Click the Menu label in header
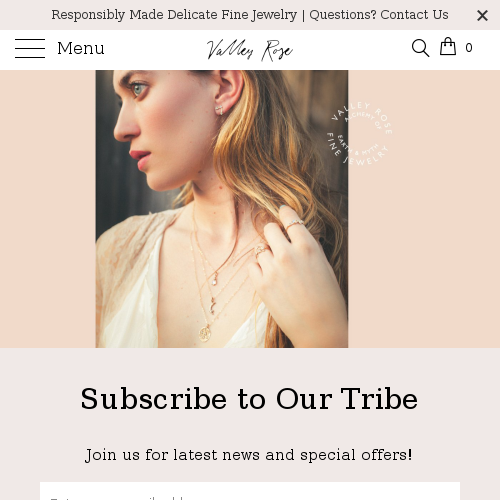 [x=81, y=48]
